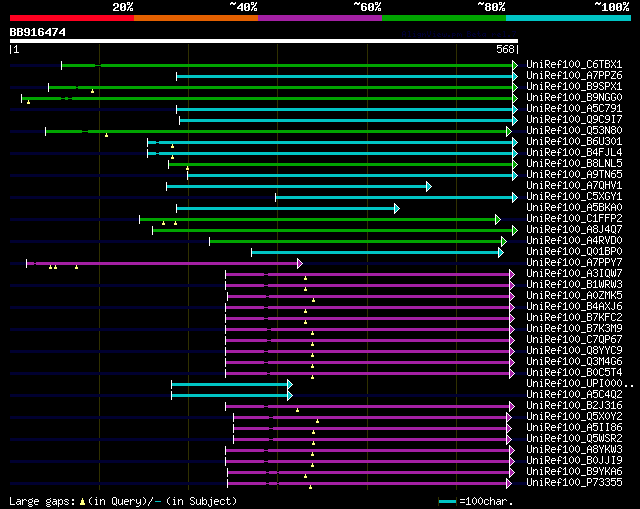
Task: Select the UniRef100_B0JJI9 label
Action: pyautogui.click(x=574, y=461)
